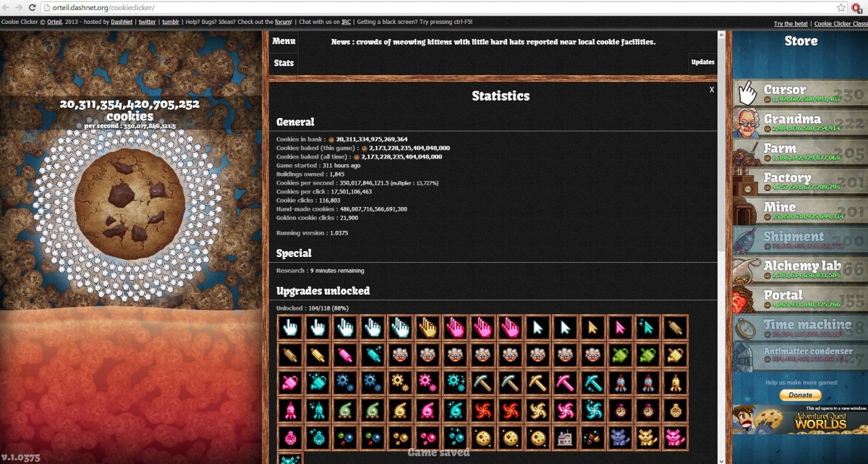This screenshot has height=464, width=868.
Task: Select the pink gears factory upgrade
Action: pyautogui.click(x=427, y=382)
